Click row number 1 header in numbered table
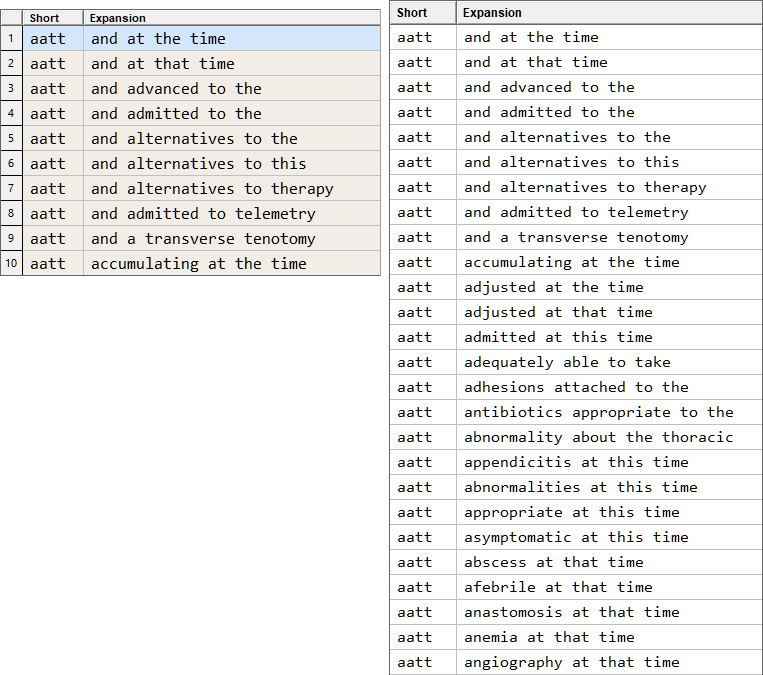The width and height of the screenshot is (763, 675). (11, 39)
